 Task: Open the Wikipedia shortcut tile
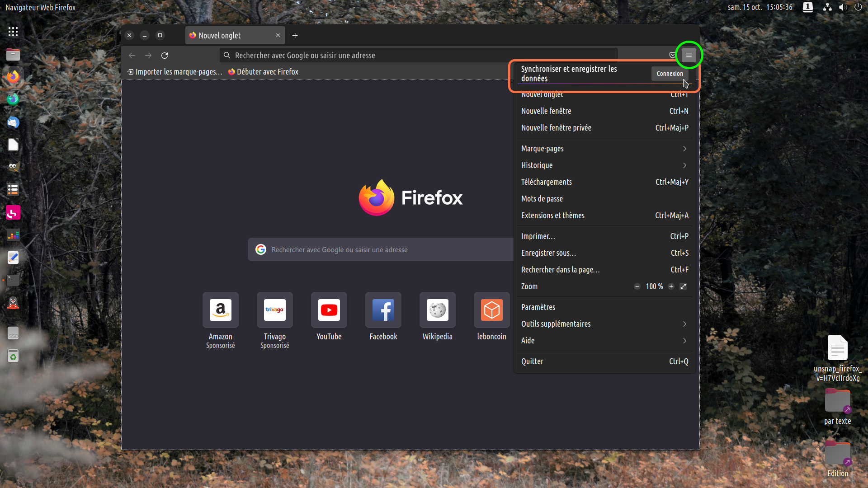(437, 310)
